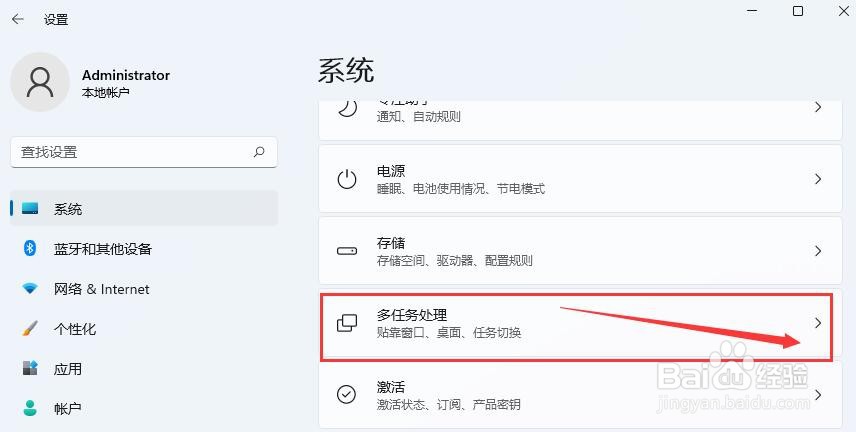
Task: Expand the 存储 row chevron
Action: tap(818, 251)
